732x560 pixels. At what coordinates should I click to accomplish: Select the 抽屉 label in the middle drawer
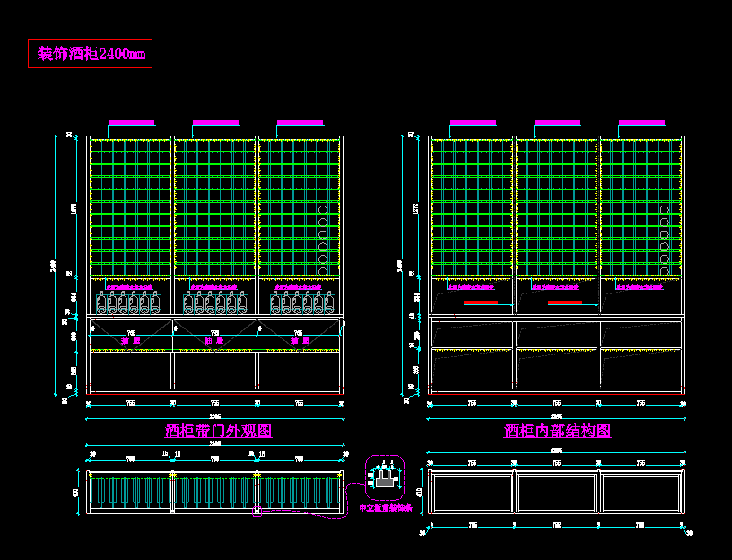214,340
